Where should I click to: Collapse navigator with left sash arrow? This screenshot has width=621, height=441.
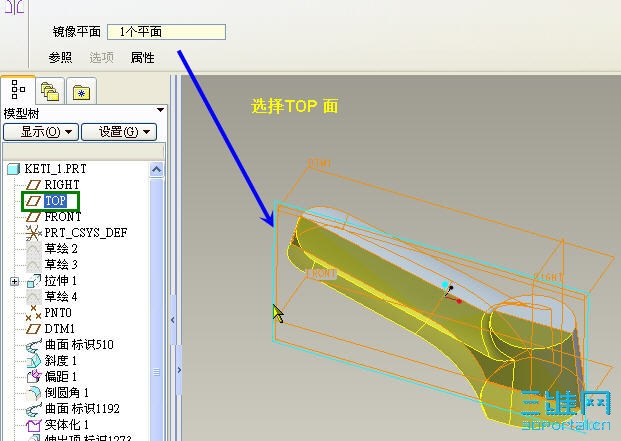[x=173, y=320]
